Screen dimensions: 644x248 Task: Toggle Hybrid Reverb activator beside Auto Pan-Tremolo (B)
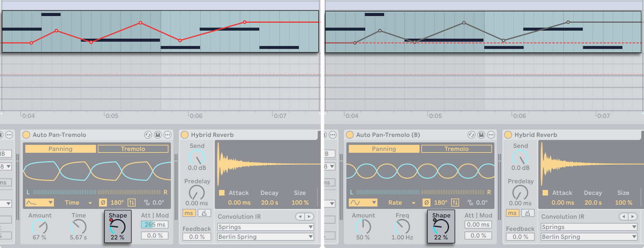(508, 135)
